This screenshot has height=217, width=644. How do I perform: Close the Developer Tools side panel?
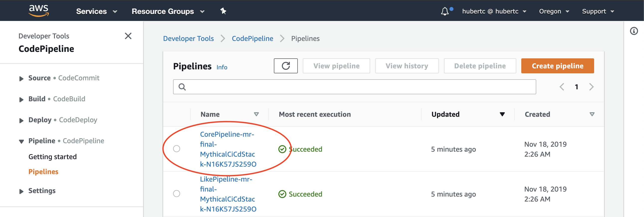(128, 36)
